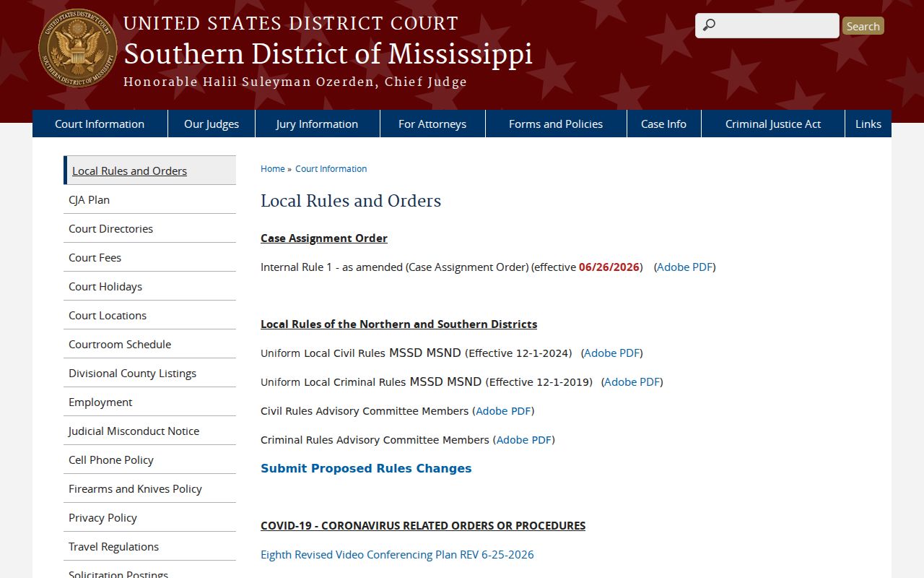This screenshot has height=578, width=924.
Task: Click the Southern District of Mississippi title
Action: [x=328, y=53]
